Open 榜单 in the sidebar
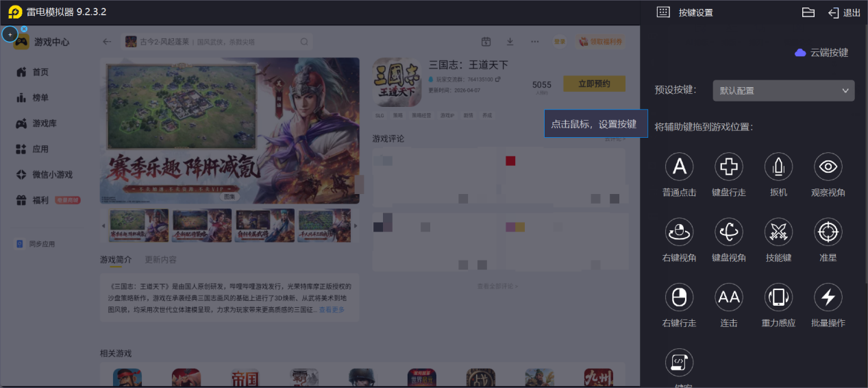This screenshot has height=388, width=868. (x=32, y=97)
